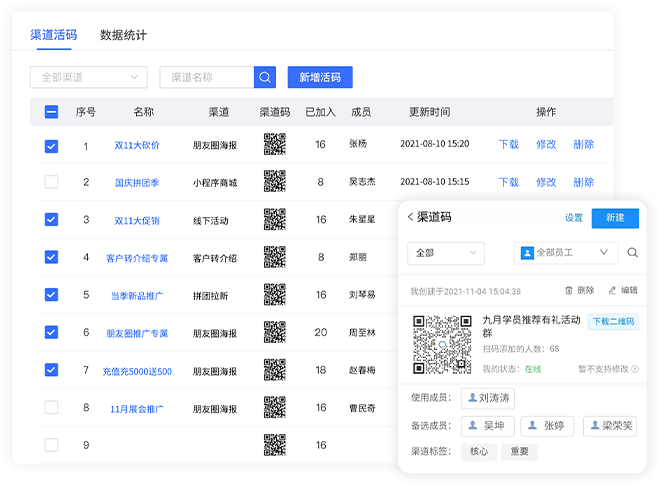The width and height of the screenshot is (658, 484).
Task: Switch to the 数据统计 tab
Action: click(123, 35)
